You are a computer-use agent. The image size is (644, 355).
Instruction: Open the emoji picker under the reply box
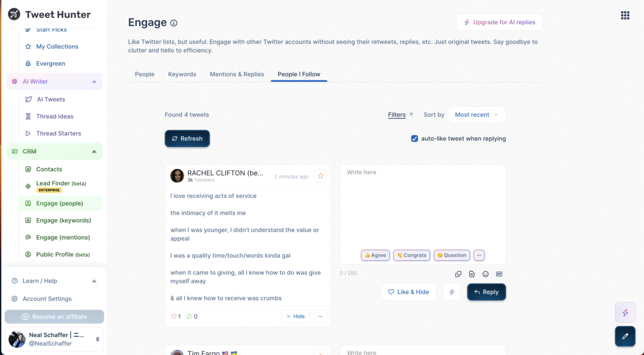coord(486,274)
